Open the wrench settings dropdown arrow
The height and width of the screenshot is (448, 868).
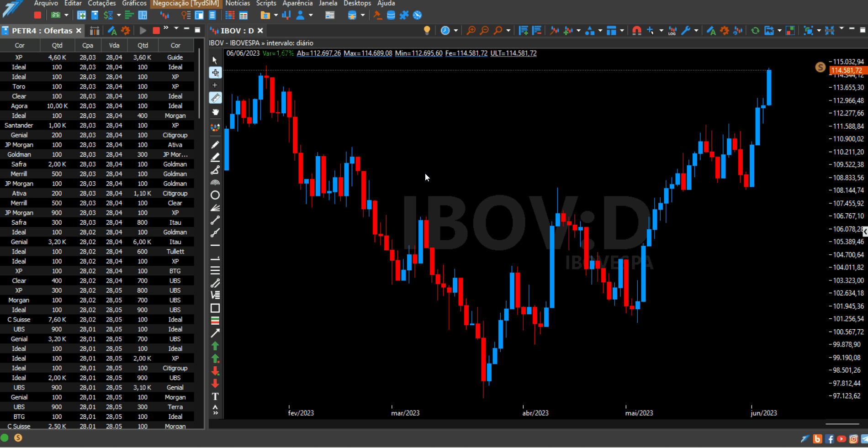click(696, 31)
